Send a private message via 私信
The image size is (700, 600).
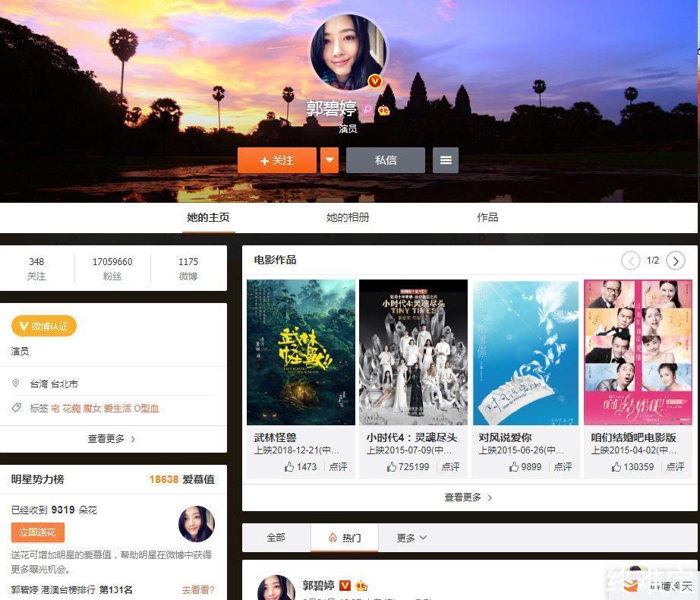[386, 160]
